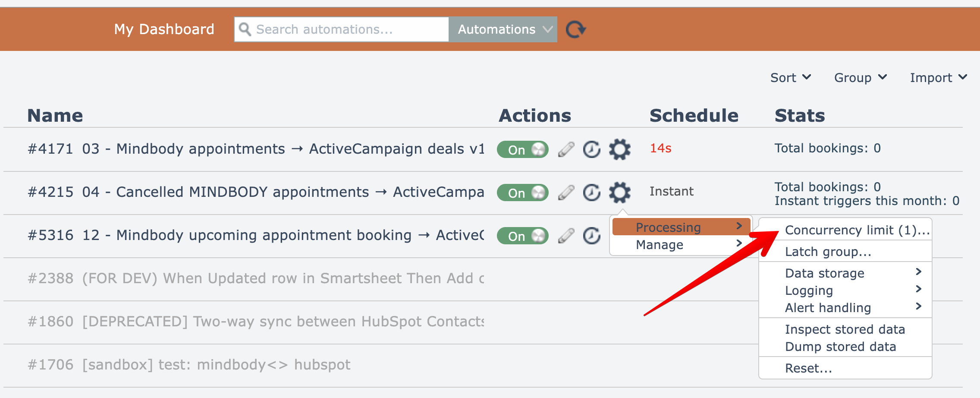Choose Manage from the gear menu
The width and height of the screenshot is (980, 398).
click(660, 245)
